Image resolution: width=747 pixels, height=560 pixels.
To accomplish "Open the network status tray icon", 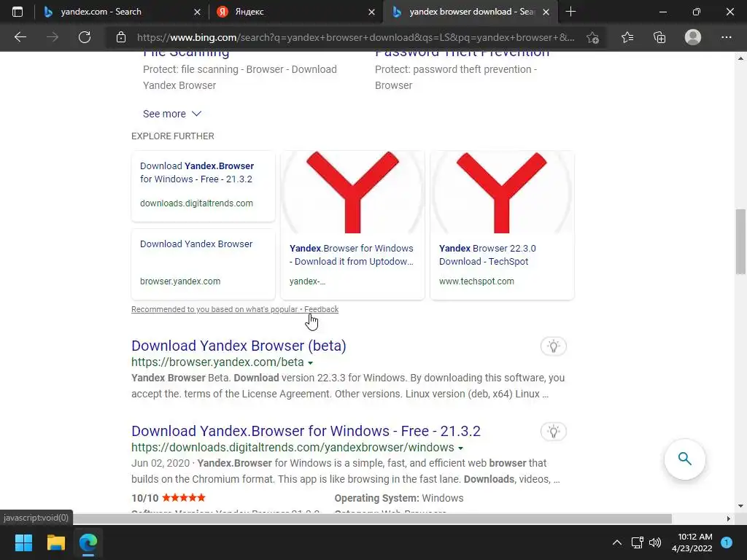I will tap(638, 542).
